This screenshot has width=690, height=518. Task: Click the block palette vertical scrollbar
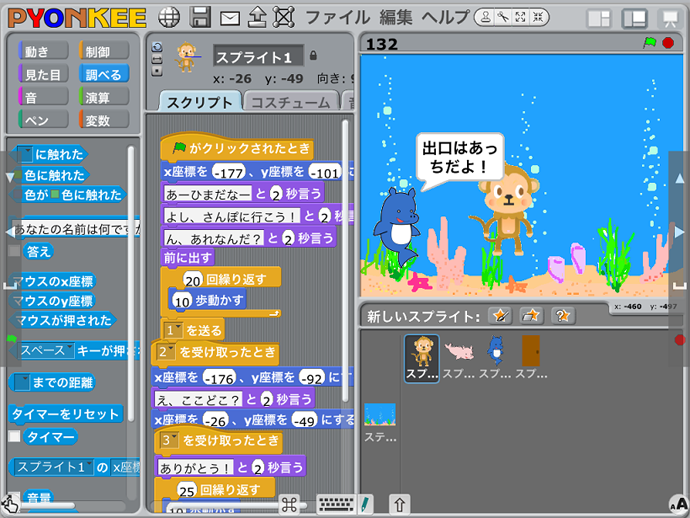(131, 284)
